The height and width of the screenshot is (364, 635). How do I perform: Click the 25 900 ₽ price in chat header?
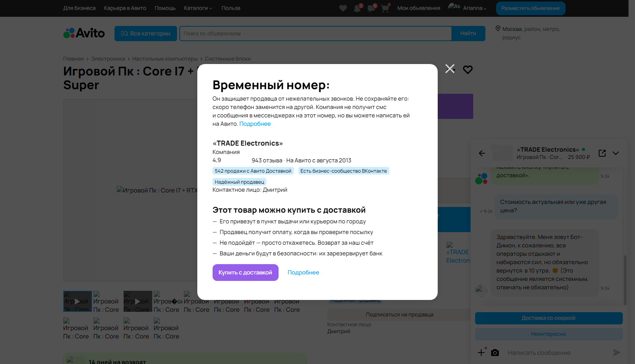tap(579, 157)
